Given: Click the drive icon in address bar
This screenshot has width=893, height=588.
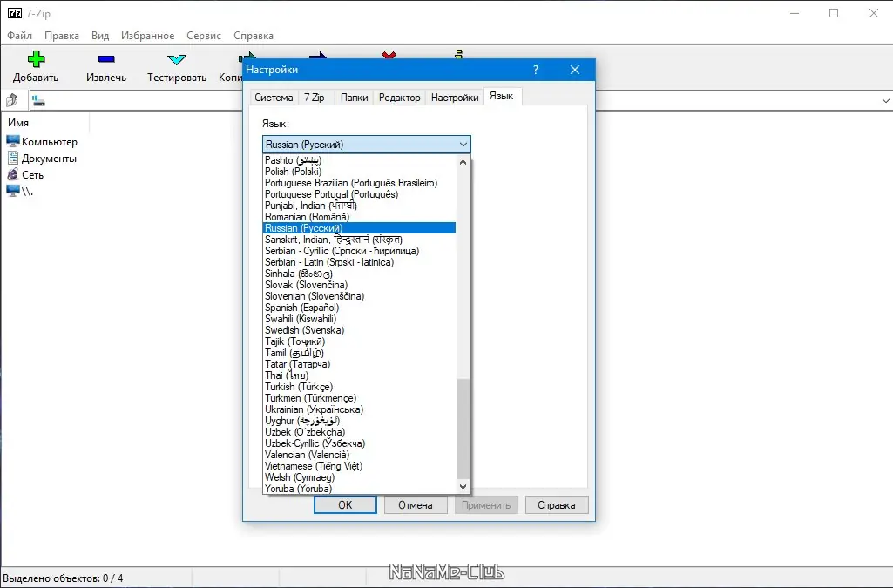Looking at the screenshot, I should pos(38,101).
